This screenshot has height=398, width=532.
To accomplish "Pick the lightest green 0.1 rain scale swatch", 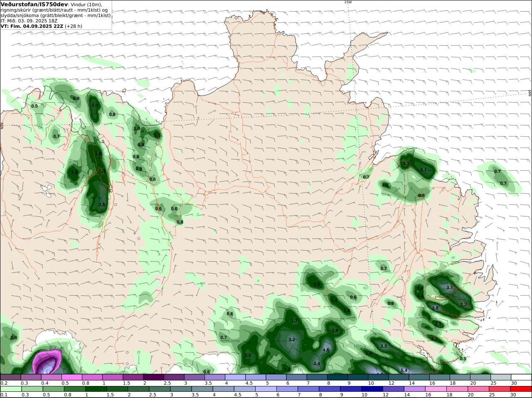I will (x=11, y=388).
